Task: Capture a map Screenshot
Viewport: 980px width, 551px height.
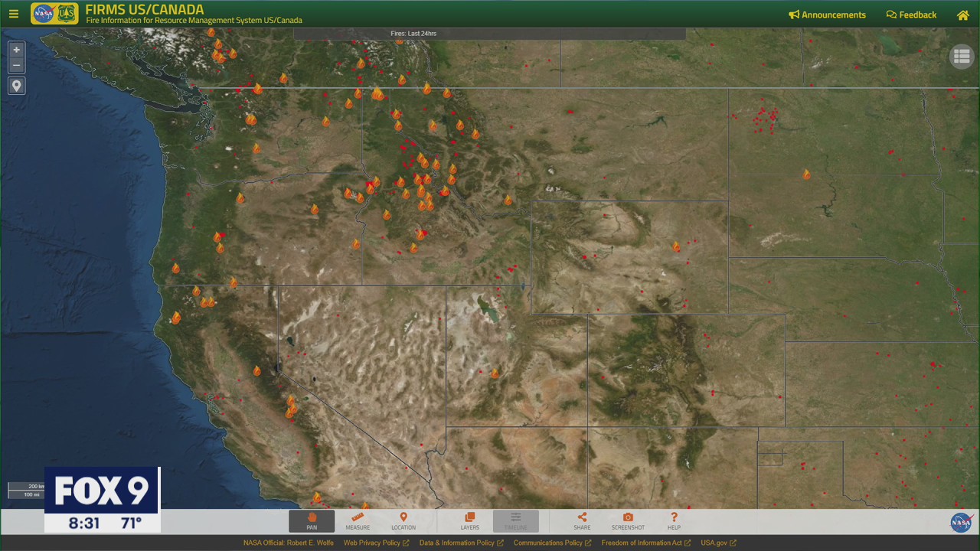Action: click(628, 521)
